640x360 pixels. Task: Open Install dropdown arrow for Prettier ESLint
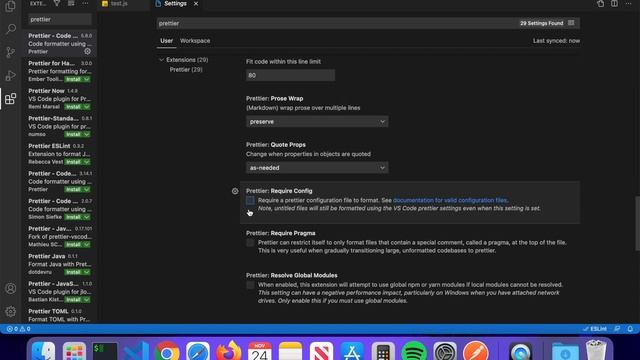[87, 162]
